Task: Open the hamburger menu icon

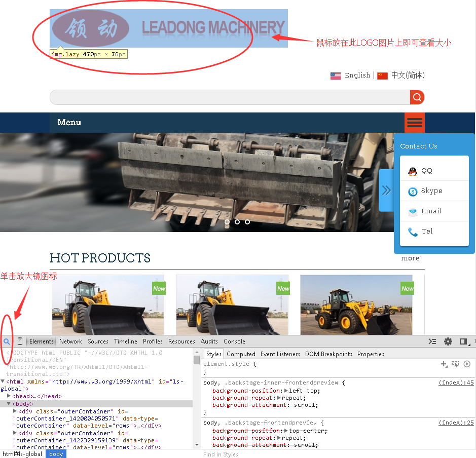Action: point(414,123)
